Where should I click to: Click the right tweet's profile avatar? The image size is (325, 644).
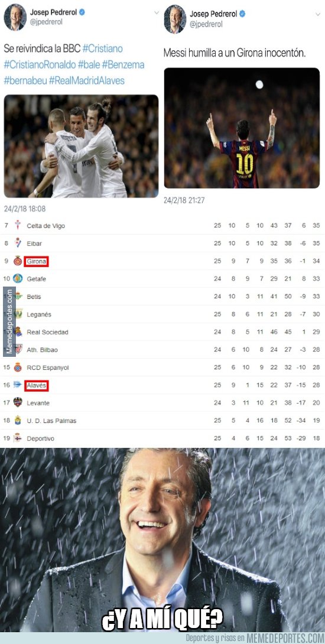coord(175,19)
